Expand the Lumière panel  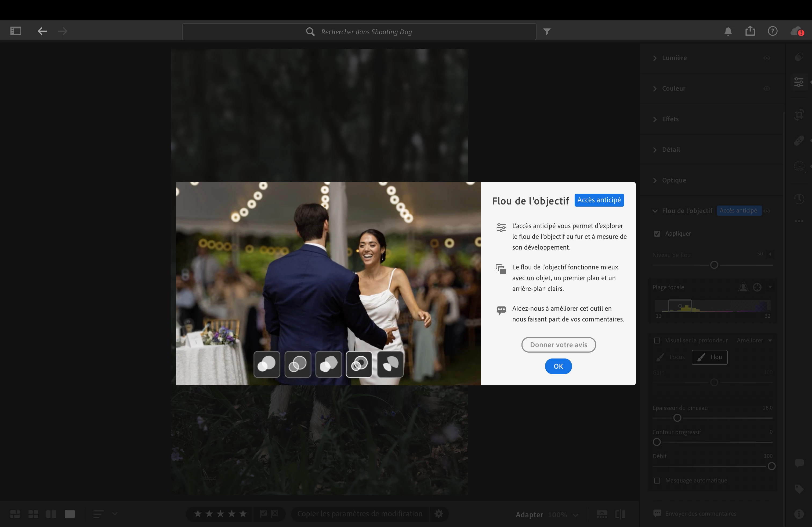tap(674, 58)
